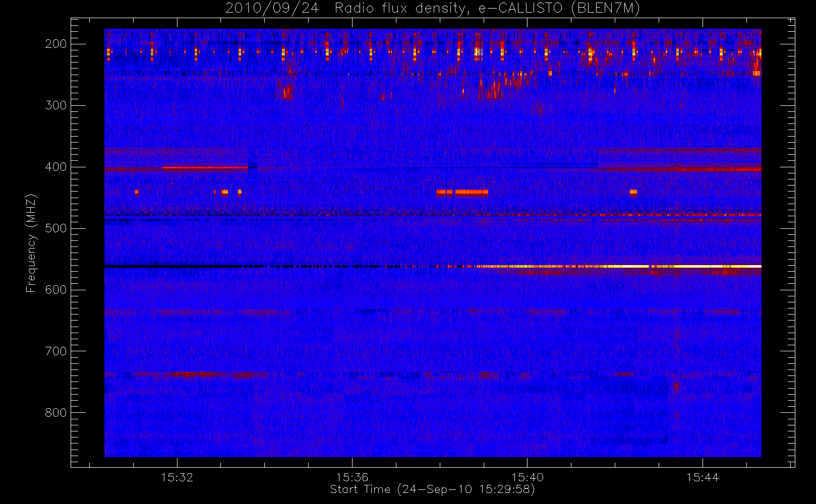
Task: Click the 'Start Time (24-Sep-10 15:29:58)' label
Action: click(432, 489)
